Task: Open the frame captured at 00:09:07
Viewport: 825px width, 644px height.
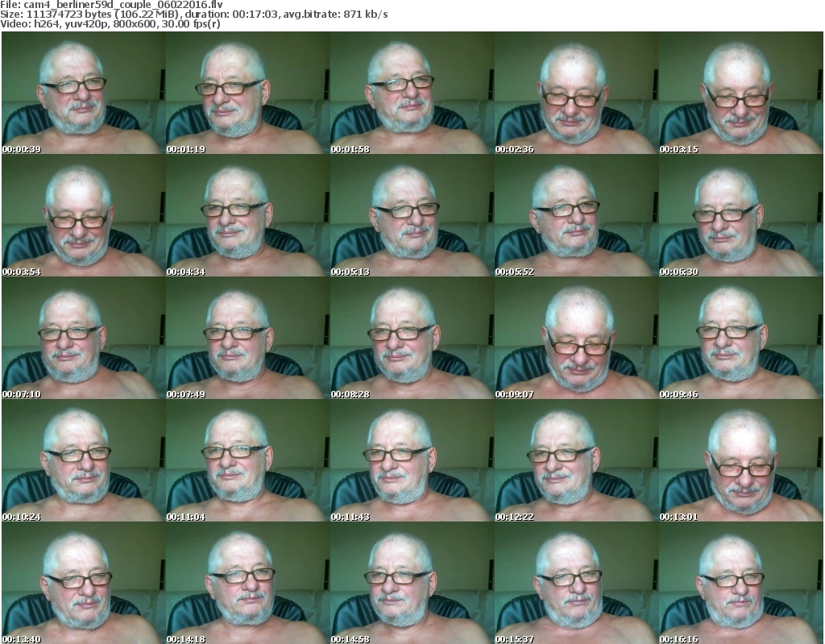Action: coord(576,338)
